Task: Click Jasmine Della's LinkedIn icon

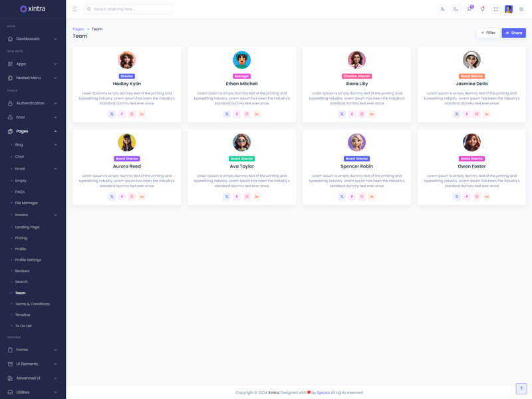Action: coord(487,114)
